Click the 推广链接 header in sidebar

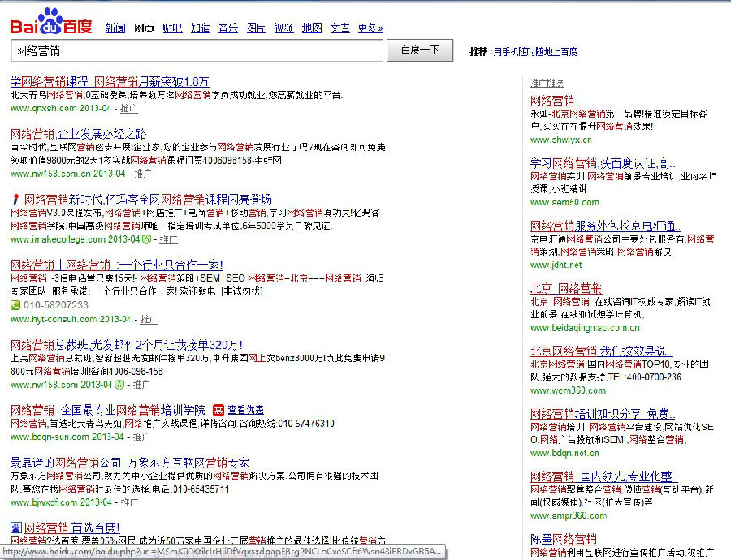click(x=547, y=84)
